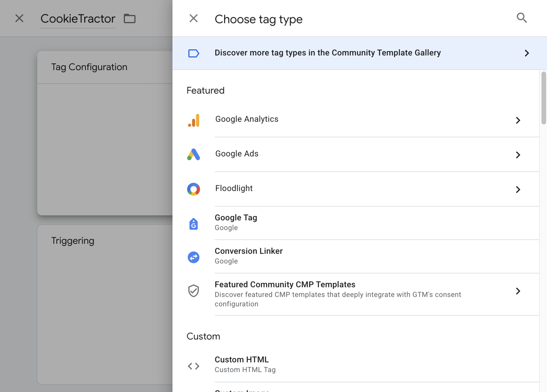Expand Floodlight tag options chevron
Screen dimensions: 547x392
tap(518, 190)
